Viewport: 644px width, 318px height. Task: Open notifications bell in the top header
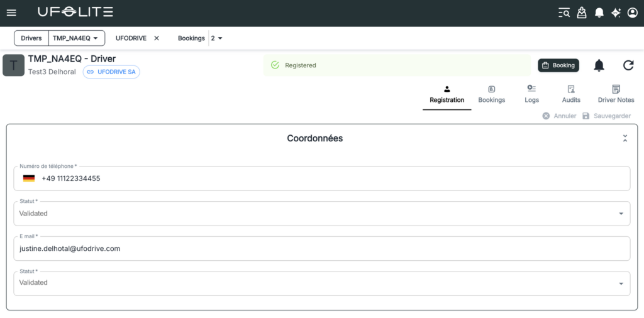(x=599, y=13)
